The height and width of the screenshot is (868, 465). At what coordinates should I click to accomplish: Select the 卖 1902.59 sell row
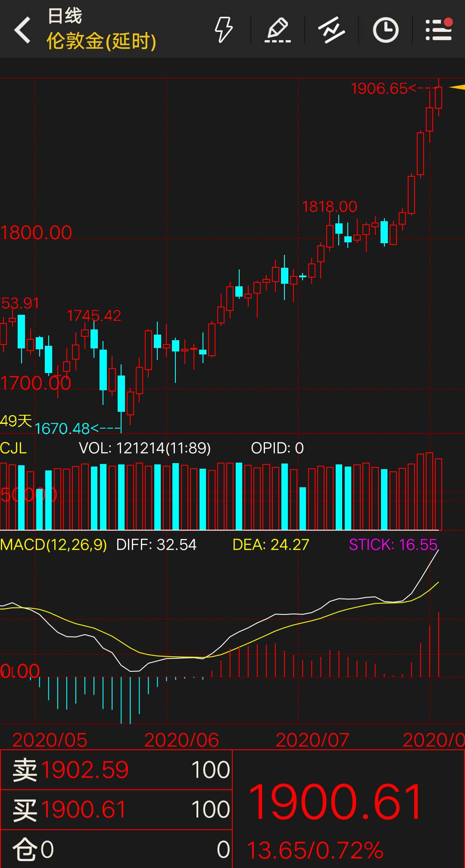click(116, 770)
